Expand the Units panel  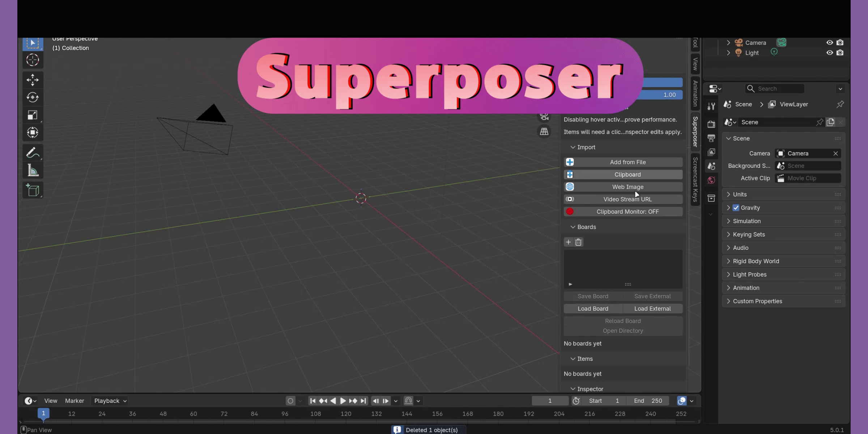pyautogui.click(x=783, y=195)
